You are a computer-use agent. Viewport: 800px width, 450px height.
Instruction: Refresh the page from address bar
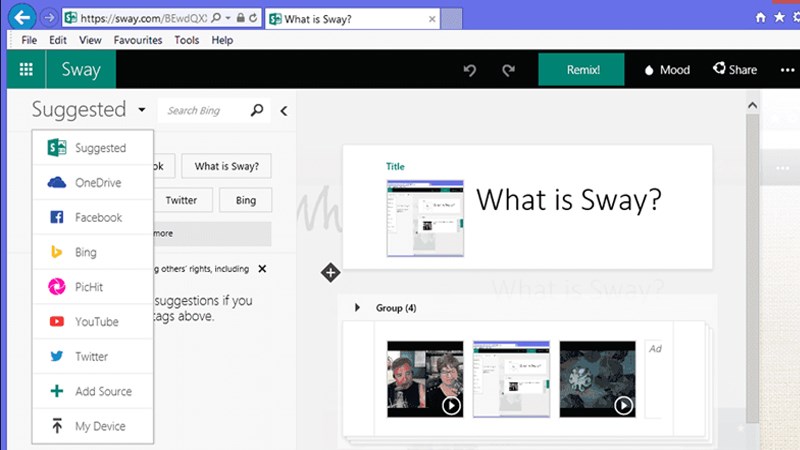(253, 18)
